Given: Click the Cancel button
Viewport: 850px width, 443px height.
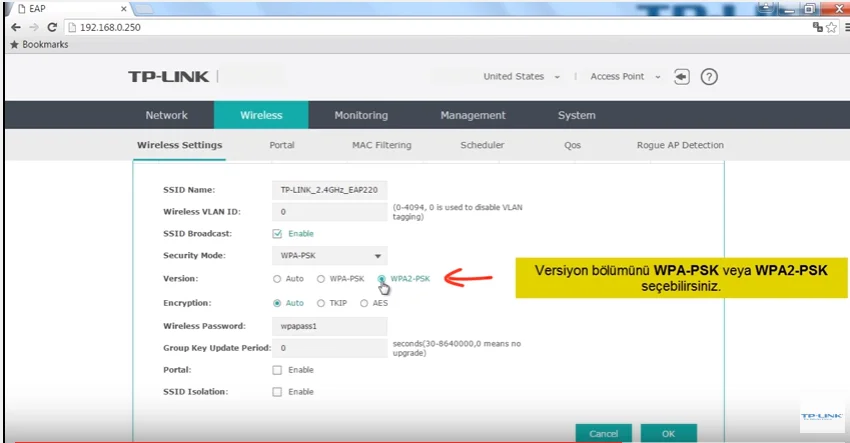Looking at the screenshot, I should coord(603,434).
